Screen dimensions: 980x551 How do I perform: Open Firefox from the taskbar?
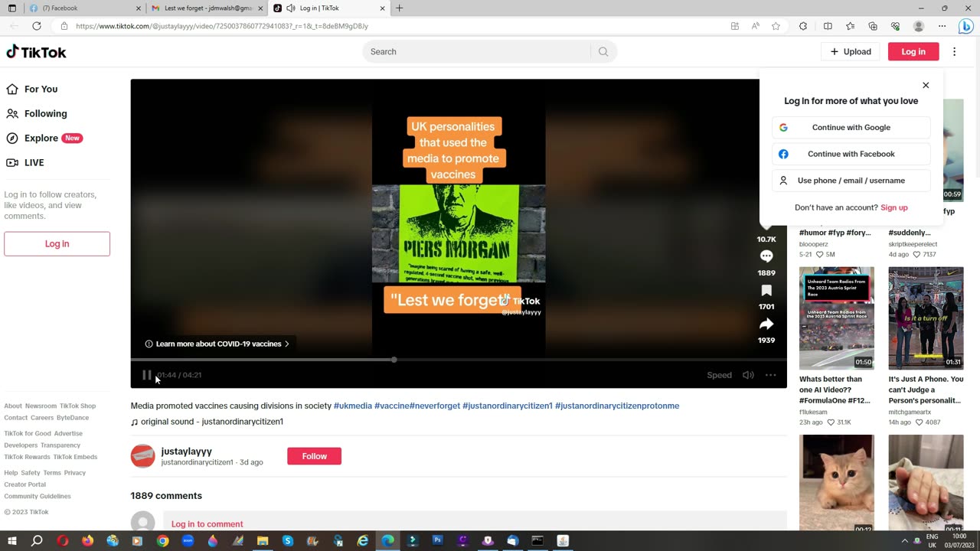[x=87, y=541]
